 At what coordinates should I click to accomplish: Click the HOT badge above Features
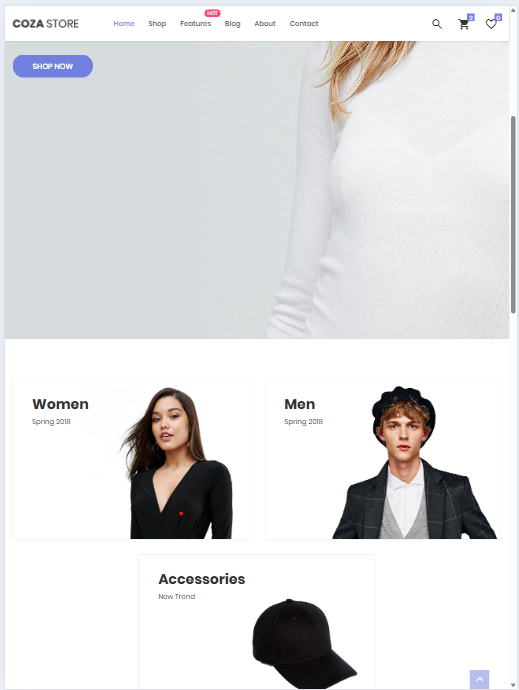pyautogui.click(x=213, y=13)
